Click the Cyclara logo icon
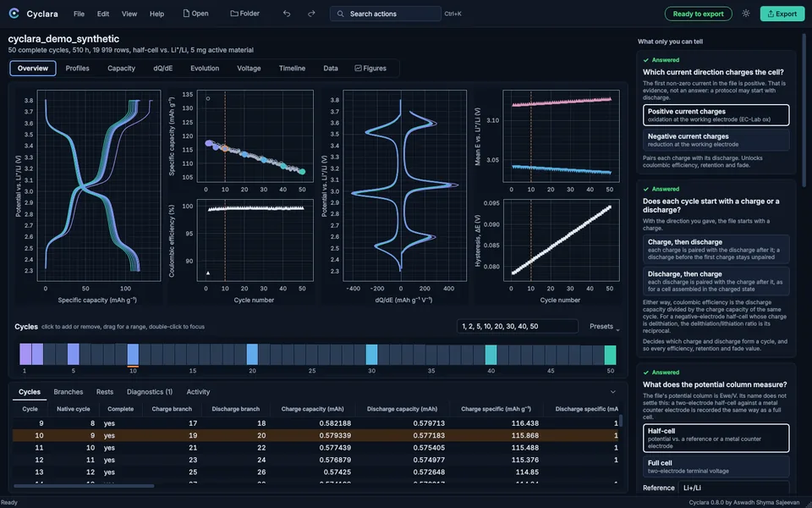Image resolution: width=812 pixels, height=508 pixels. (x=14, y=14)
